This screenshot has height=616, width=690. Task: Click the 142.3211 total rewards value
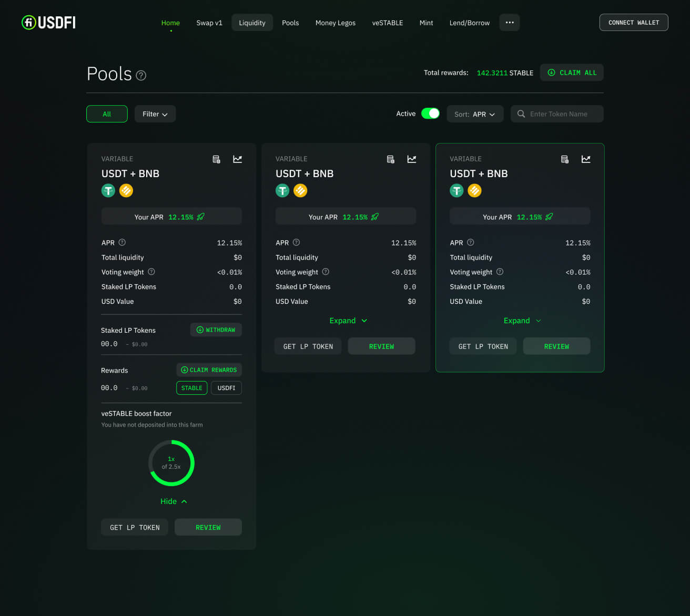(492, 73)
